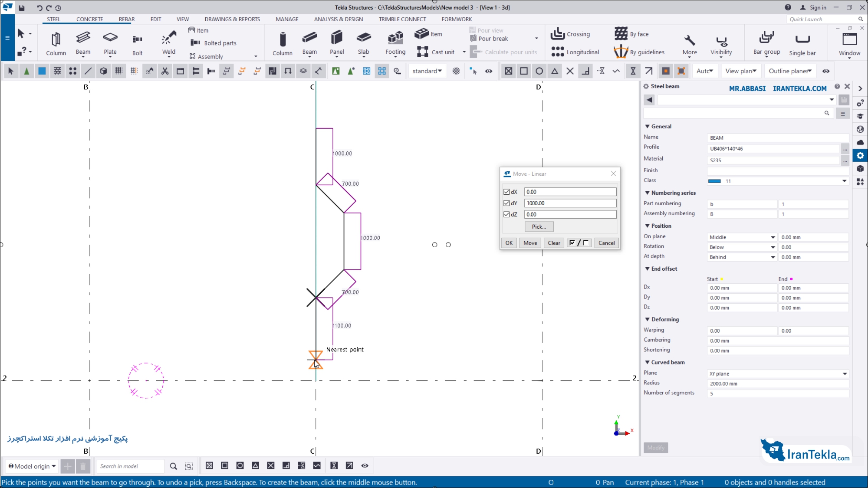Toggle eye icon next to Outline planes
This screenshot has height=488, width=868.
coord(826,71)
